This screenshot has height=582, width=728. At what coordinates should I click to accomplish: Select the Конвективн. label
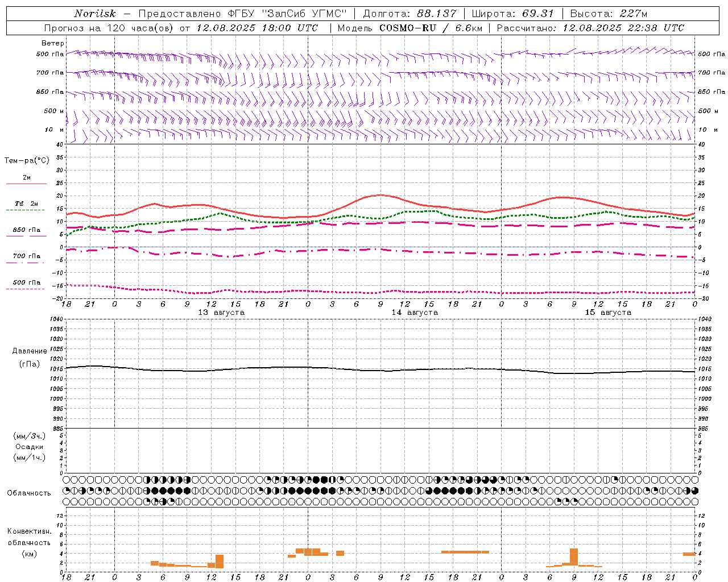(29, 531)
